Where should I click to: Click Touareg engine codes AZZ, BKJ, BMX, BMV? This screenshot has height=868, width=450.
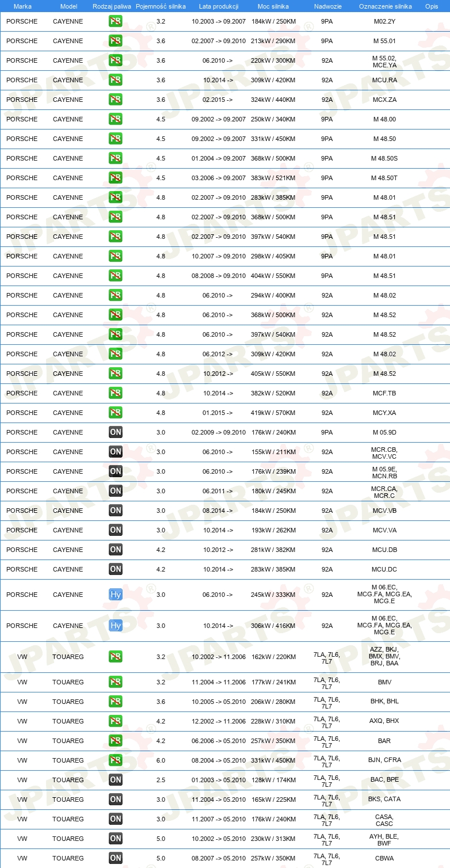(x=384, y=656)
